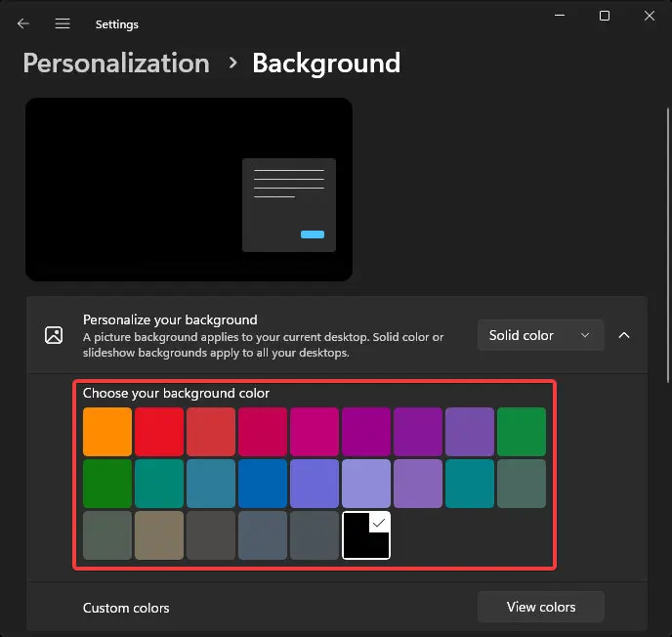Click the View colors button
Viewport: 672px width, 637px height.
(541, 607)
